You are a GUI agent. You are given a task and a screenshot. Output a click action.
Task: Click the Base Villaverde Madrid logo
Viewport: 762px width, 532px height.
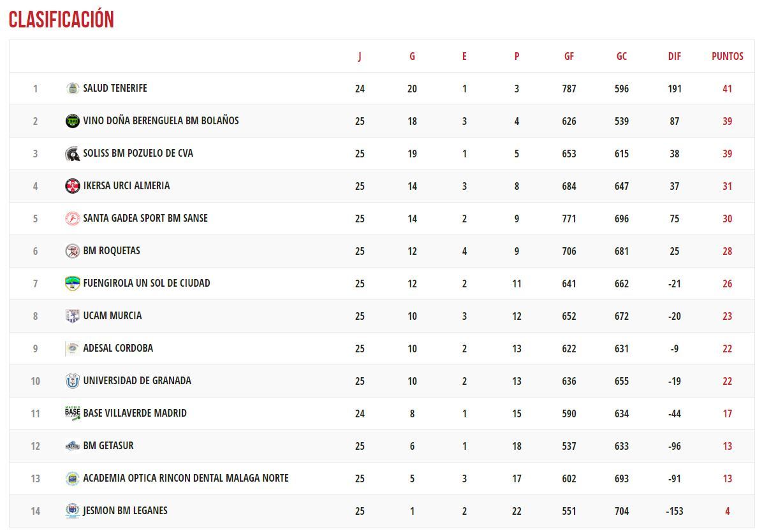pos(73,413)
